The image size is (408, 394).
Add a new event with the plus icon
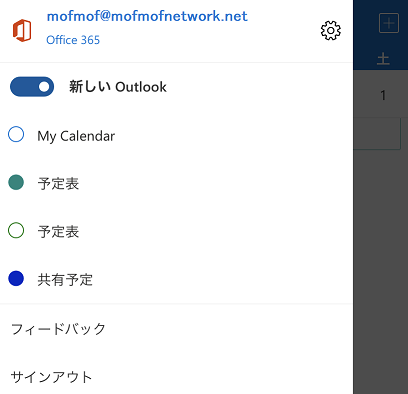coord(389,23)
